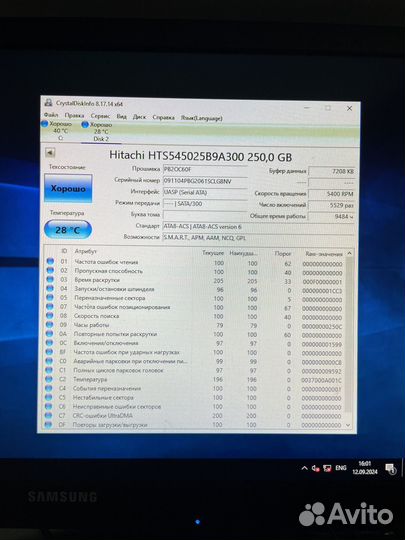Click status icon for Время раскрутки

pos(50,279)
